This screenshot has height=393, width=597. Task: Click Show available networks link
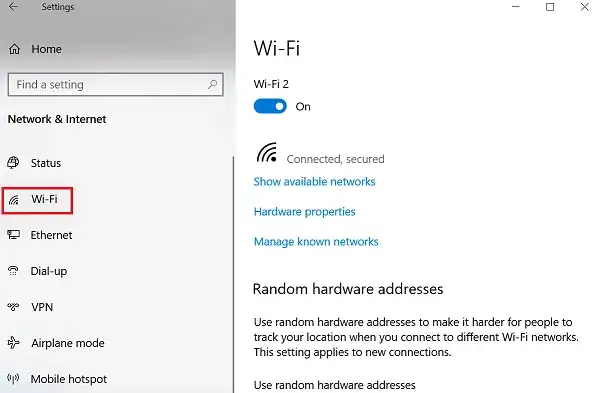pos(314,182)
